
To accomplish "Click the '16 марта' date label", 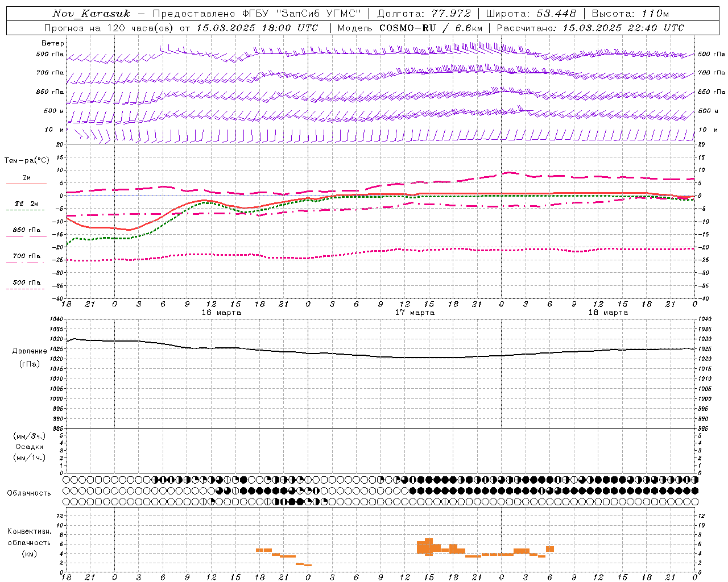I will pyautogui.click(x=222, y=313).
